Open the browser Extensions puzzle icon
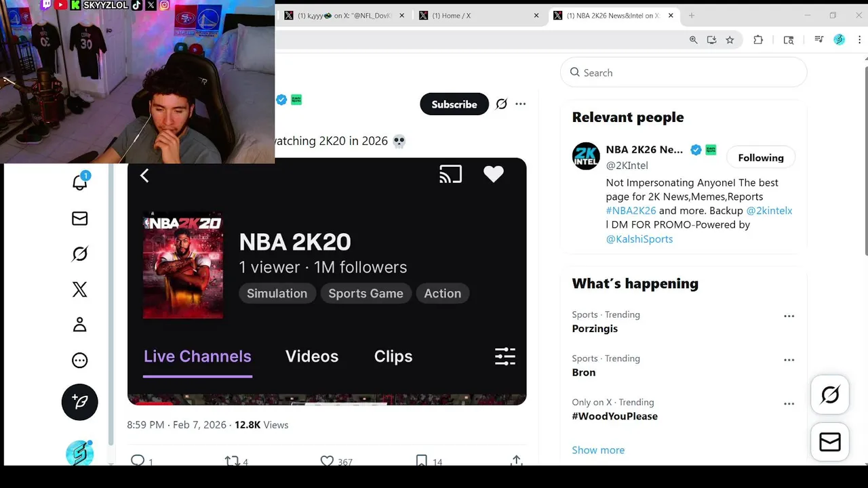868x488 pixels. tap(758, 40)
